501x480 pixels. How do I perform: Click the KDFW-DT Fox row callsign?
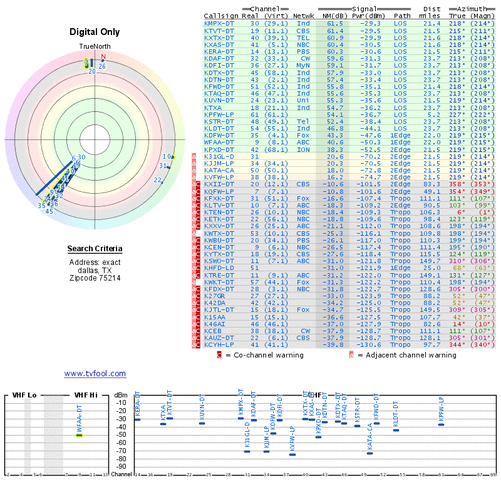219,135
